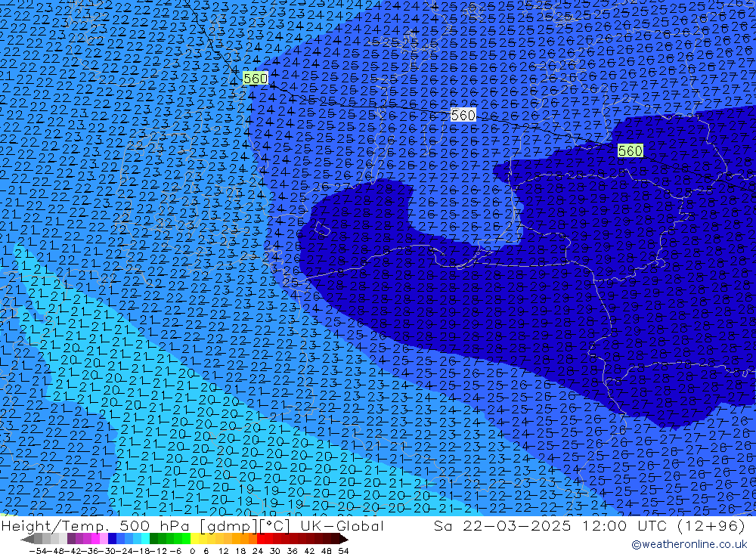Click the gray left arrow of color scale

27,539
